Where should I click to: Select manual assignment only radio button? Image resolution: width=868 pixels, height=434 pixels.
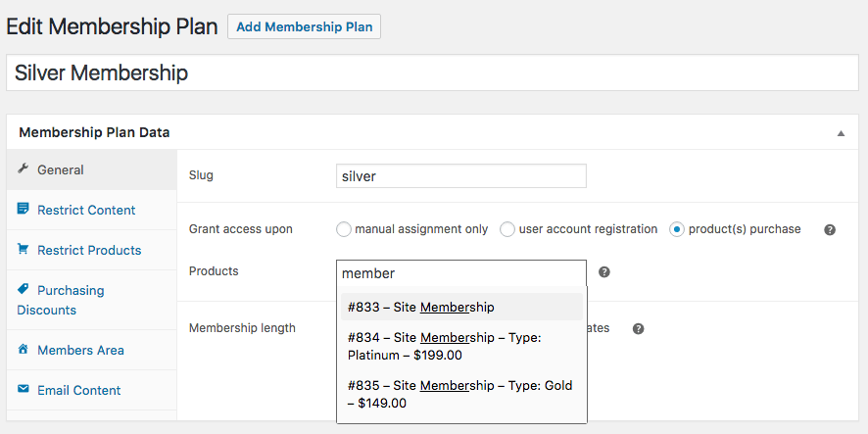[343, 229]
